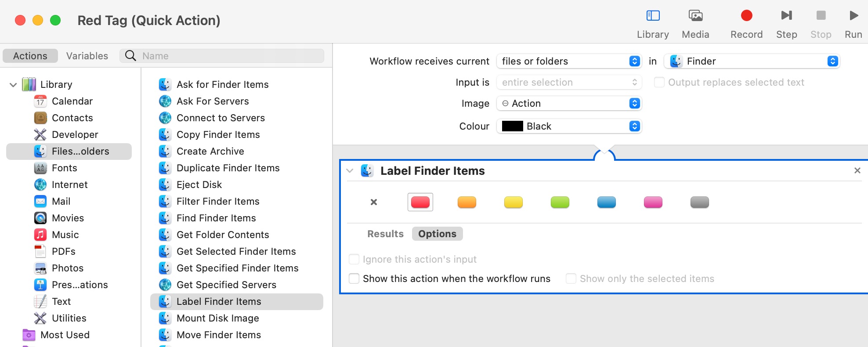Show the Results tab
This screenshot has width=868, height=347.
[385, 234]
